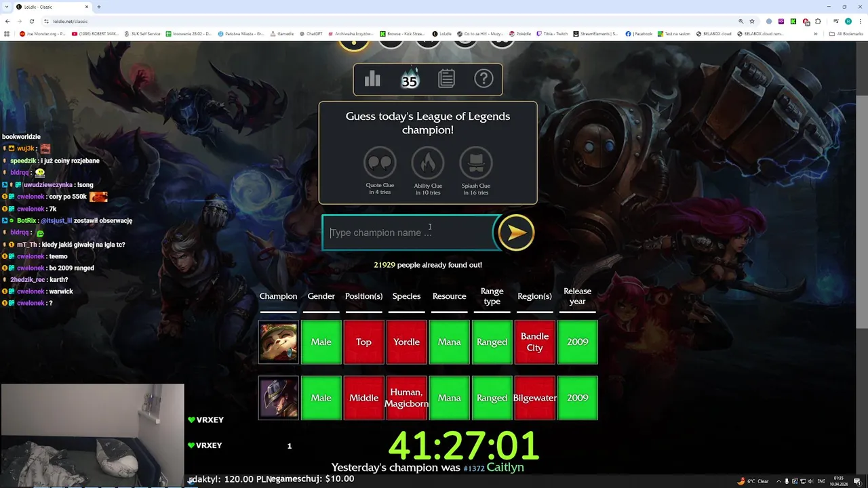Switch to the LoLdle - Classic browser tab
The width and height of the screenshot is (868, 488).
52,7
